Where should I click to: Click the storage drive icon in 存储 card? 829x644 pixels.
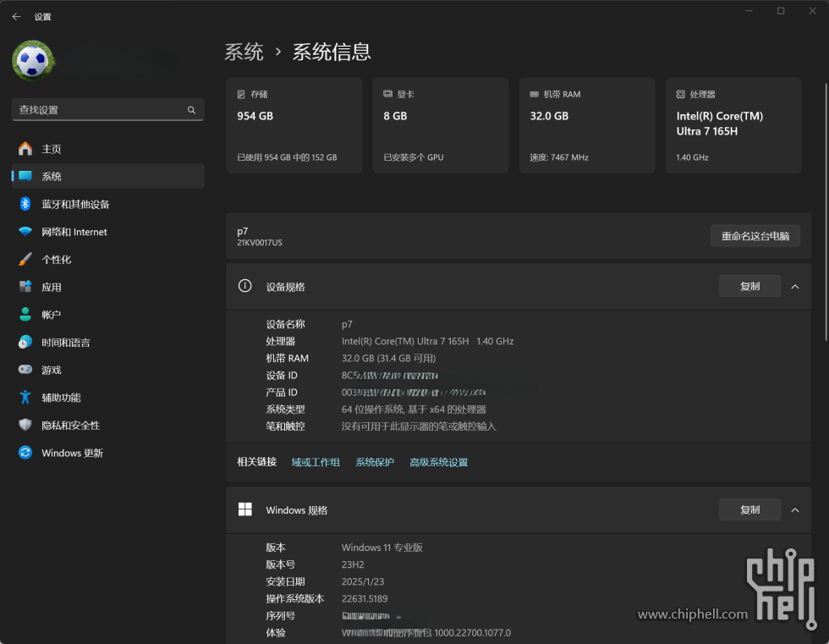pyautogui.click(x=241, y=94)
